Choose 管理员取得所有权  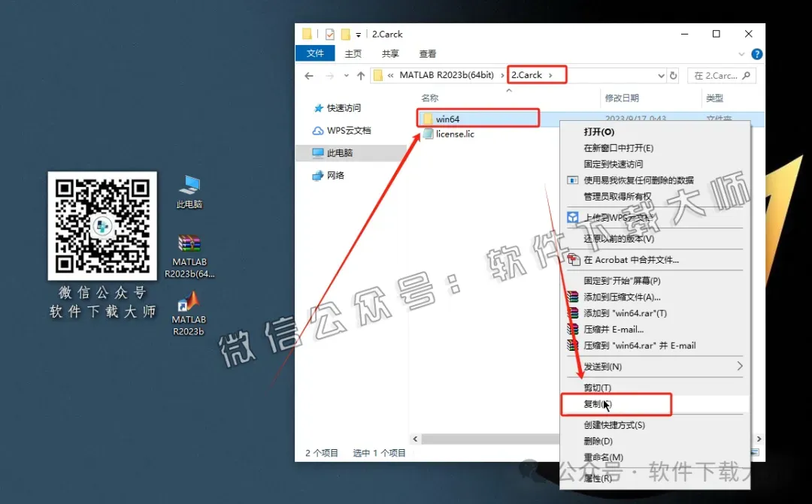pyautogui.click(x=655, y=196)
